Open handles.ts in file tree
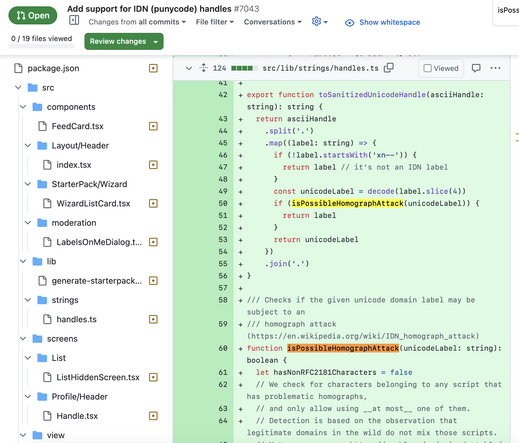This screenshot has height=443, width=519. click(76, 319)
